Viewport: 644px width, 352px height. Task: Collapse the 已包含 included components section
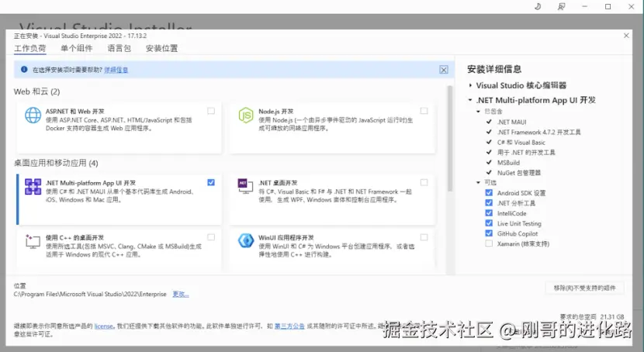478,111
